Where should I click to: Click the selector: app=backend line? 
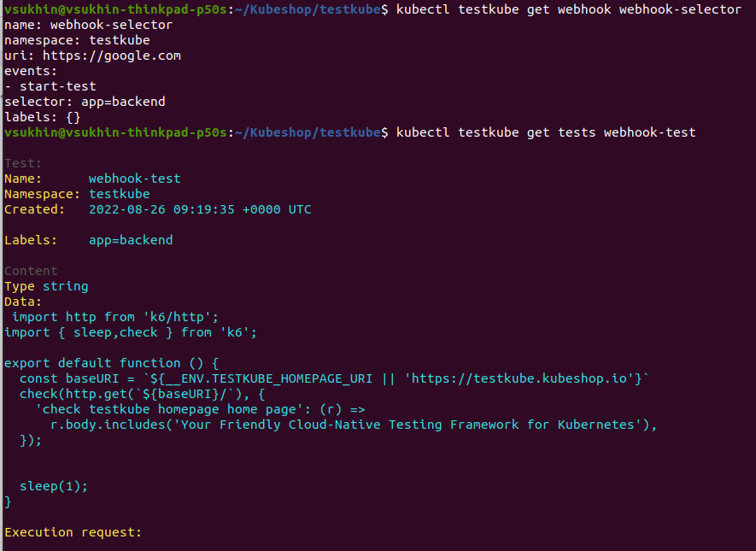[x=85, y=102]
